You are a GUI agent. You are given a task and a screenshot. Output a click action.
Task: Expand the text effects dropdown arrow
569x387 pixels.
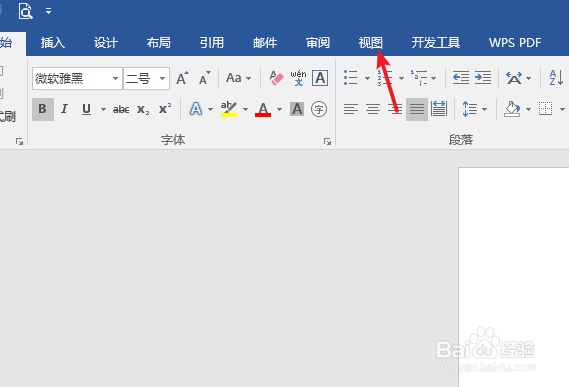pos(210,109)
